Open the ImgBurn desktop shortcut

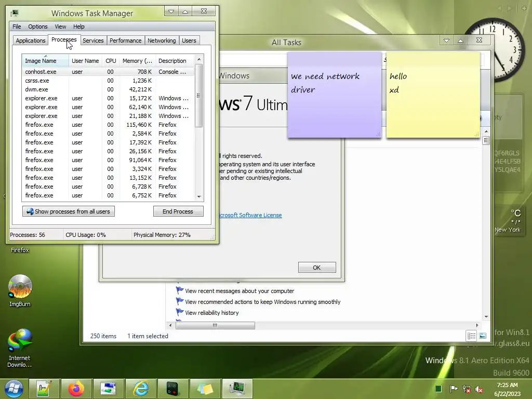point(20,291)
